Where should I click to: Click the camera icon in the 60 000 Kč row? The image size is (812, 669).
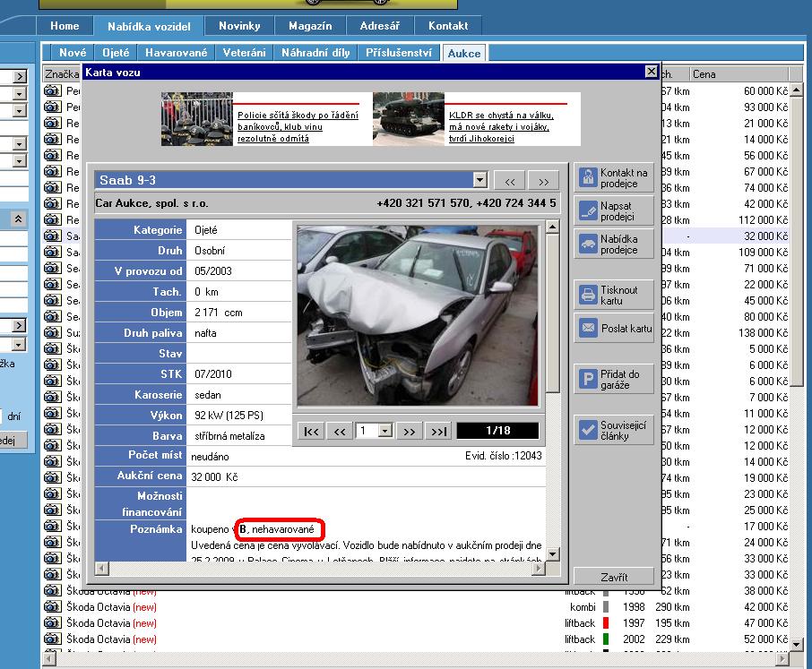point(52,91)
